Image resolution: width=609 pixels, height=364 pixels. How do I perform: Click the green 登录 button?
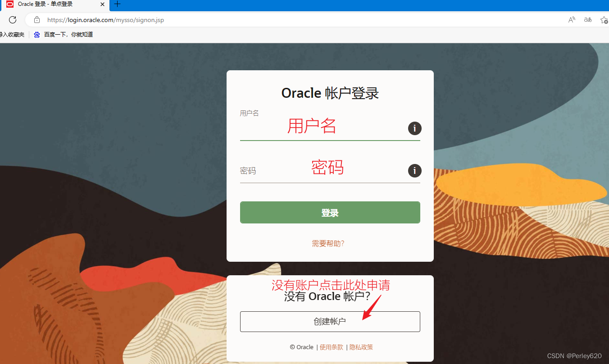click(x=330, y=213)
